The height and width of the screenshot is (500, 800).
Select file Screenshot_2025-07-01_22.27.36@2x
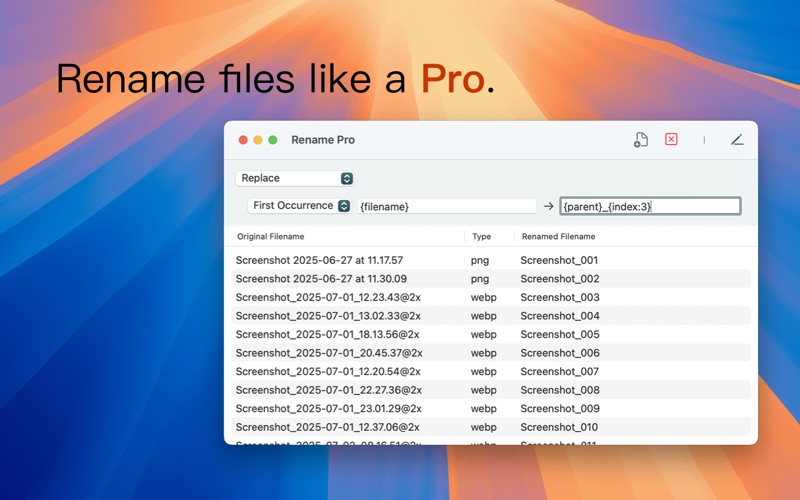pos(329,390)
